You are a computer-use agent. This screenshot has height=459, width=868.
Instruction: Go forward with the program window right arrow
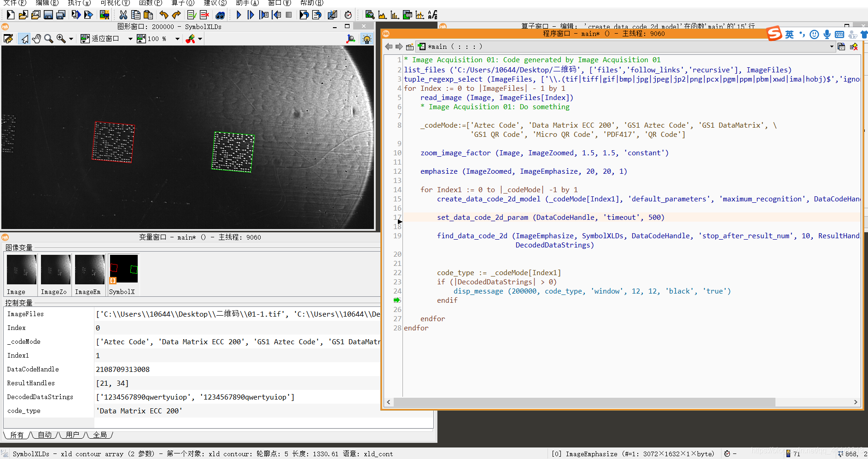point(399,47)
